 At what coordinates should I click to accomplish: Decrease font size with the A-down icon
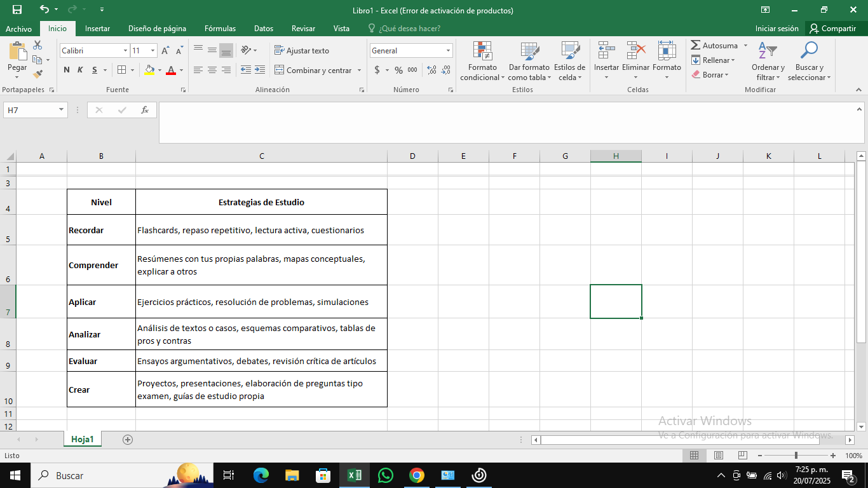(179, 51)
